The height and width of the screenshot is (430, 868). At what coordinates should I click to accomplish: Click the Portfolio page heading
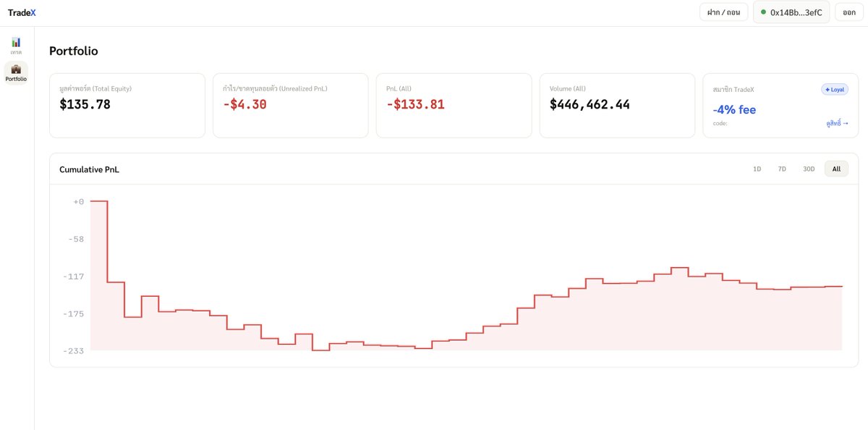coord(73,51)
